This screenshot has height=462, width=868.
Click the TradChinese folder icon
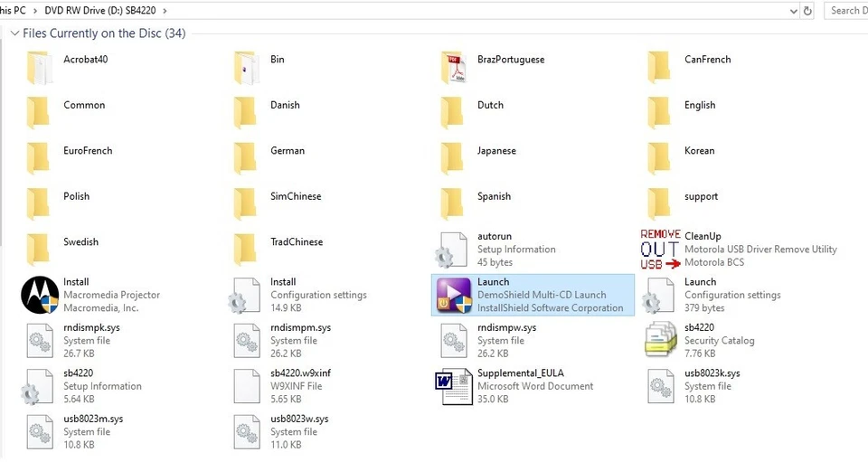245,250
